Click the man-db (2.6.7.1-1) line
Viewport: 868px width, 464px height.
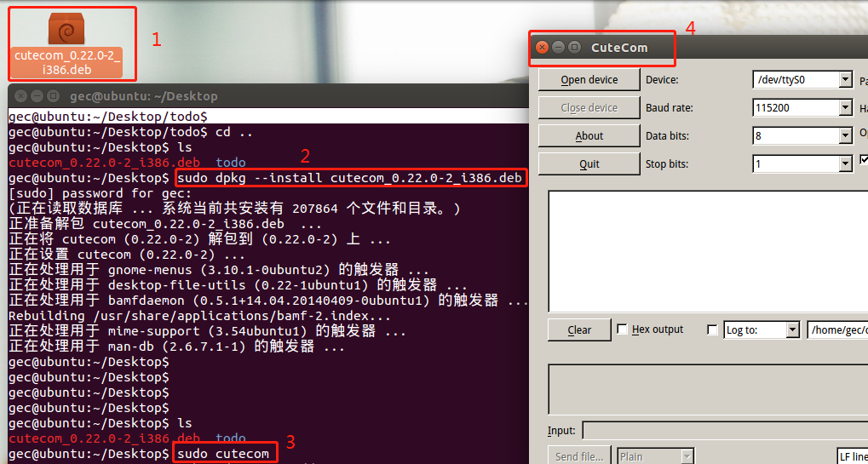[x=177, y=347]
